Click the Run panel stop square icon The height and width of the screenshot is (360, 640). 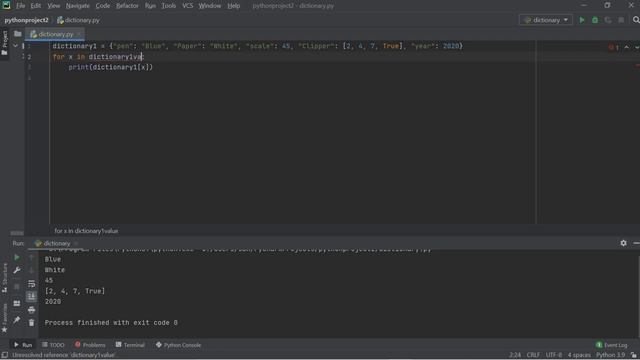click(17, 287)
